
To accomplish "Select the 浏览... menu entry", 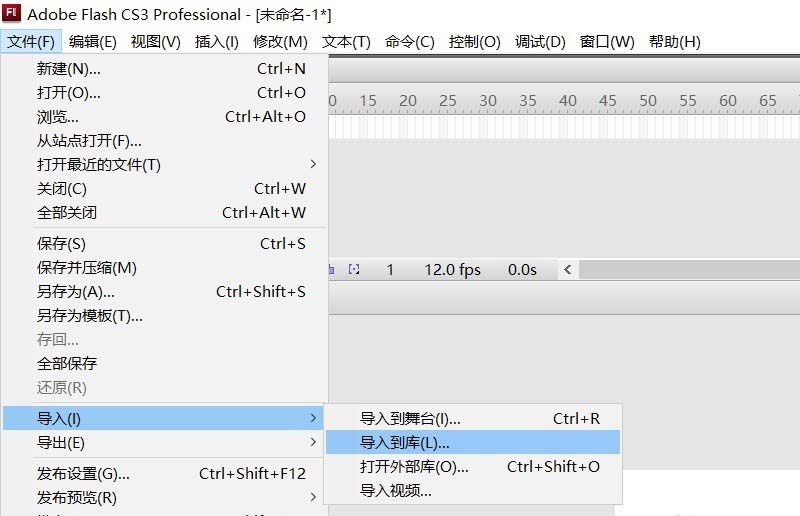I will 164,116.
